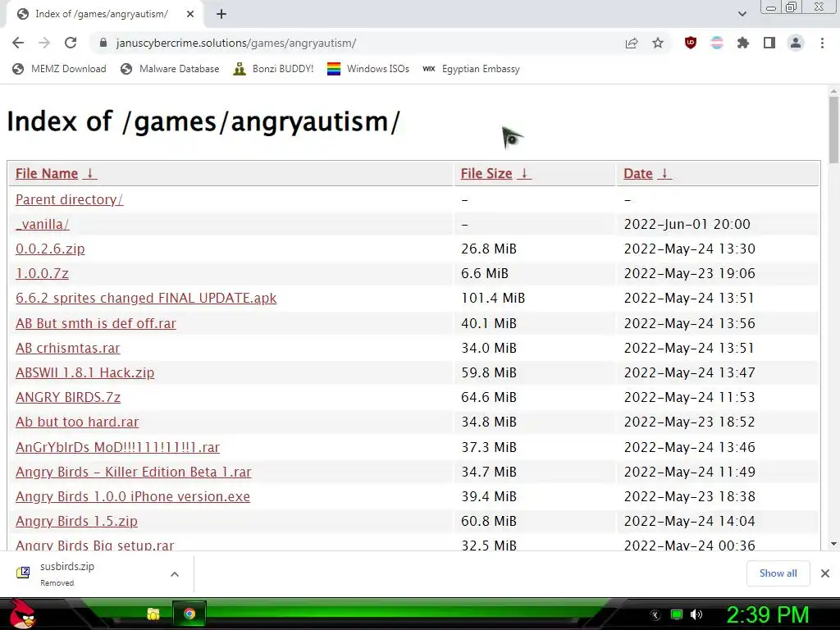Close the angryautism index tab

pos(190,14)
